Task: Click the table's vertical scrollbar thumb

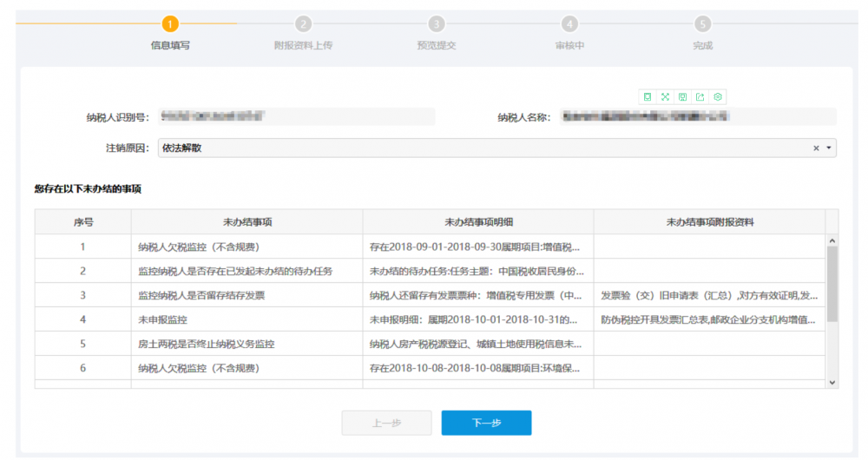Action: pyautogui.click(x=832, y=283)
